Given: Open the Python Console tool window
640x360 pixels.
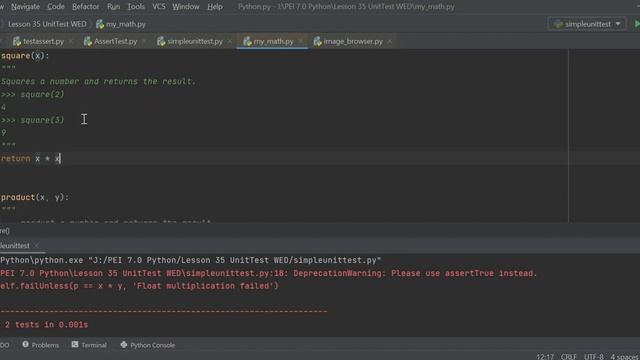Looking at the screenshot, I should pos(147,345).
